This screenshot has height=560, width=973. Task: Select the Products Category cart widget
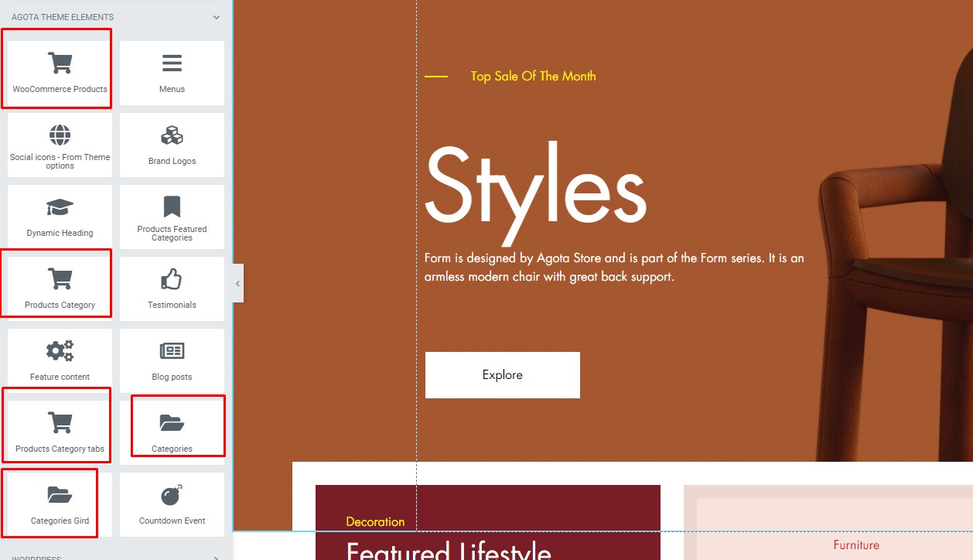coord(60,289)
